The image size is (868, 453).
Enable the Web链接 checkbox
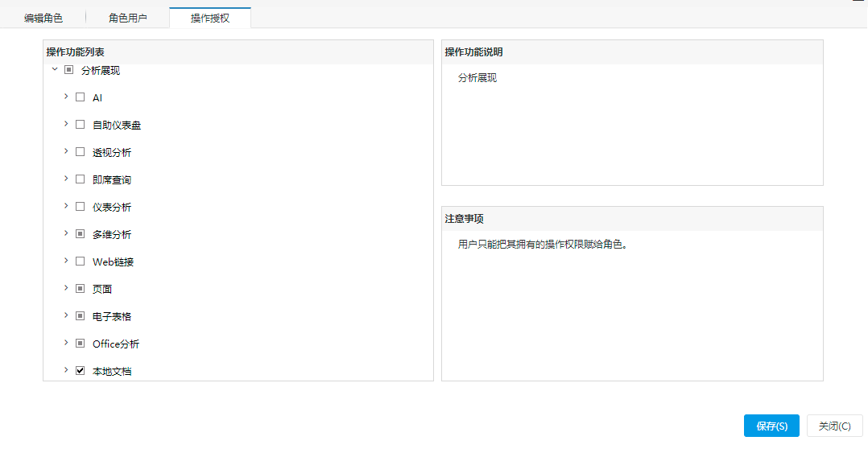pyautogui.click(x=81, y=261)
